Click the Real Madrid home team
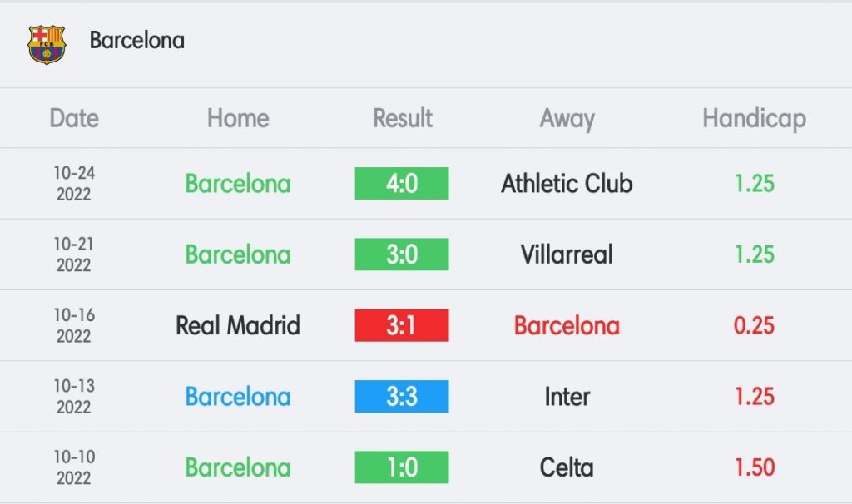The height and width of the screenshot is (504, 852). click(238, 325)
